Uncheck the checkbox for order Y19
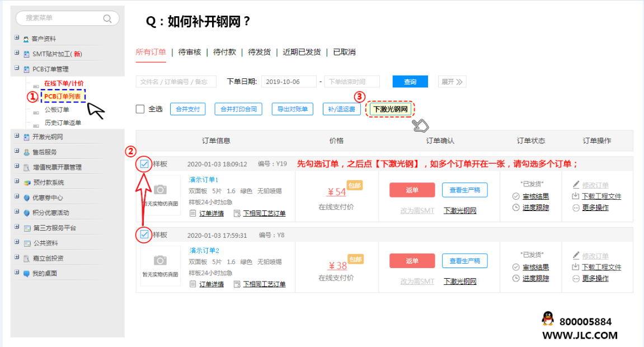Viewport: 644px width, 347px height. 144,164
